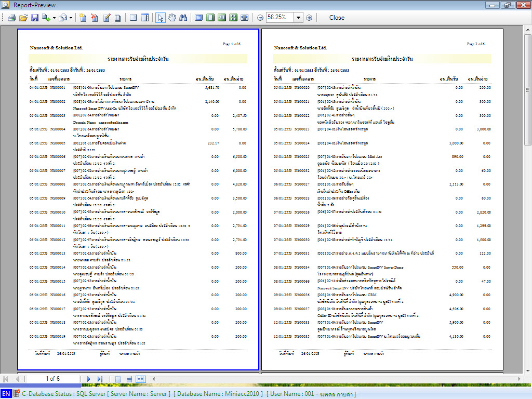
Task: Click the vertical scrollbar thumb
Action: point(528,89)
